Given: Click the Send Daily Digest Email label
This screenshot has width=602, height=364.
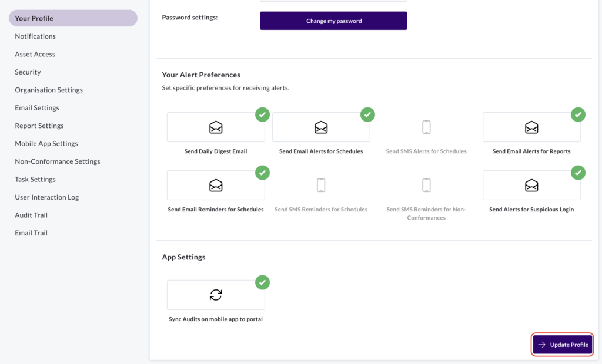Looking at the screenshot, I should click(216, 151).
